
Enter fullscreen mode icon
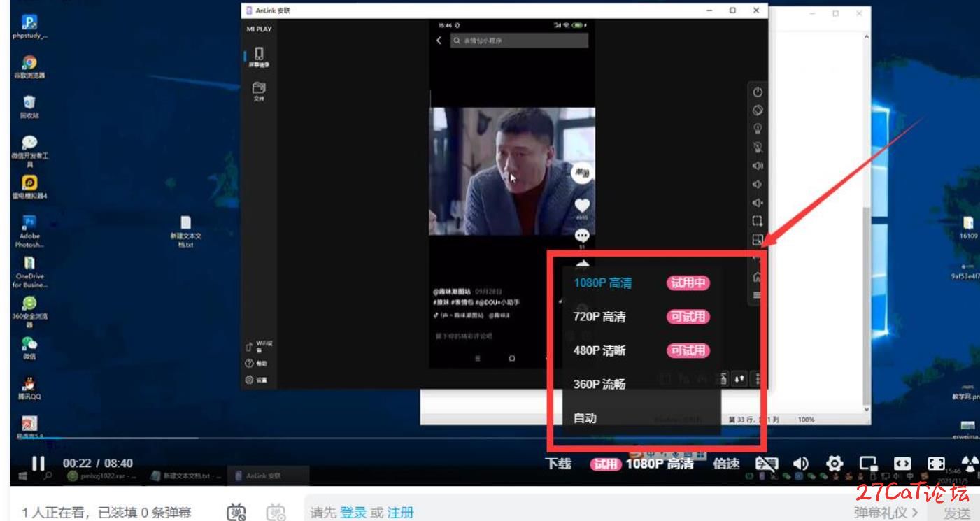tap(936, 464)
